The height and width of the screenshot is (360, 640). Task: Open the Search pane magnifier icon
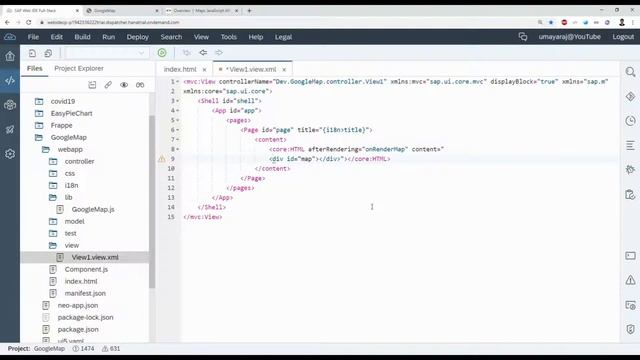click(x=630, y=72)
